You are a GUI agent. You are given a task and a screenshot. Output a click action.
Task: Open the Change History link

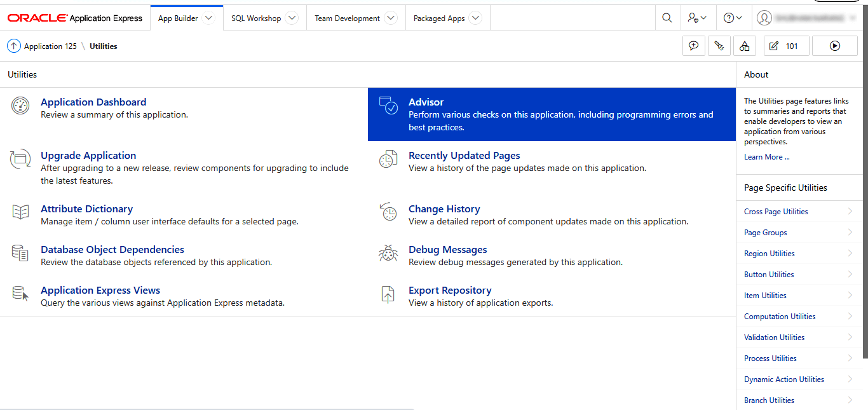pyautogui.click(x=444, y=208)
